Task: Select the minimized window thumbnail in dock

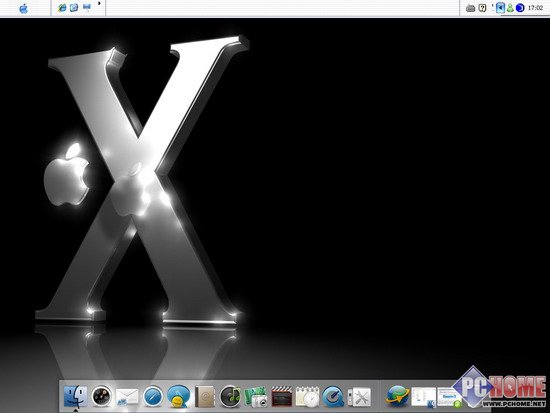Action: pyautogui.click(x=424, y=397)
